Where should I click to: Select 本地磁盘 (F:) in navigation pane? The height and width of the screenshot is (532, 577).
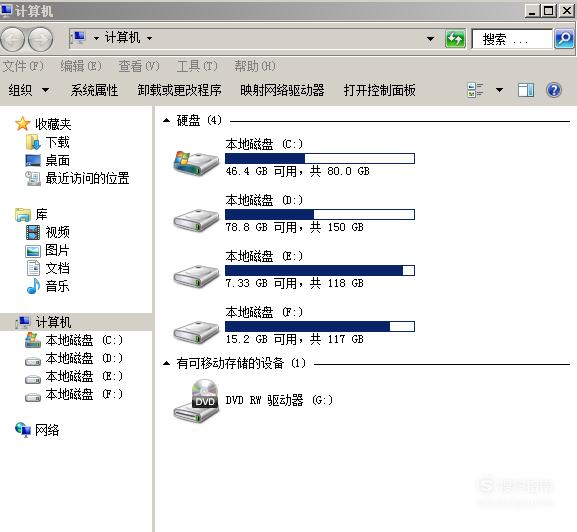click(x=84, y=394)
